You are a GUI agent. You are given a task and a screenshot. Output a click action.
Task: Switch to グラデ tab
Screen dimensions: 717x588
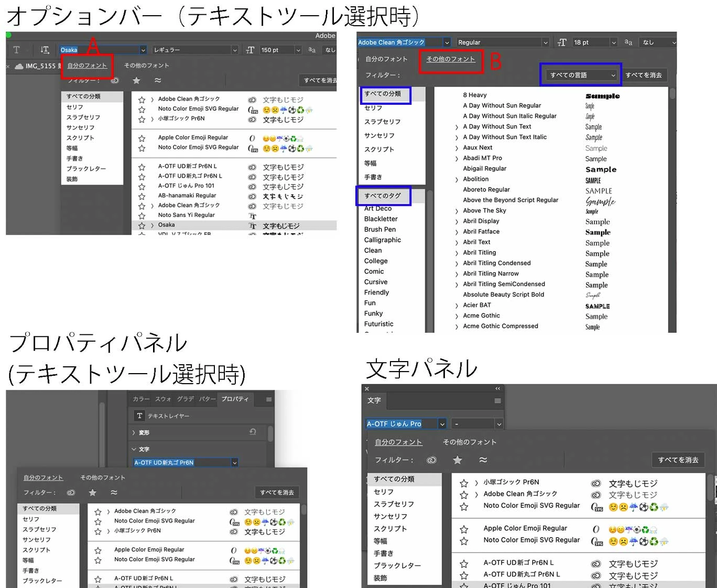click(x=186, y=399)
